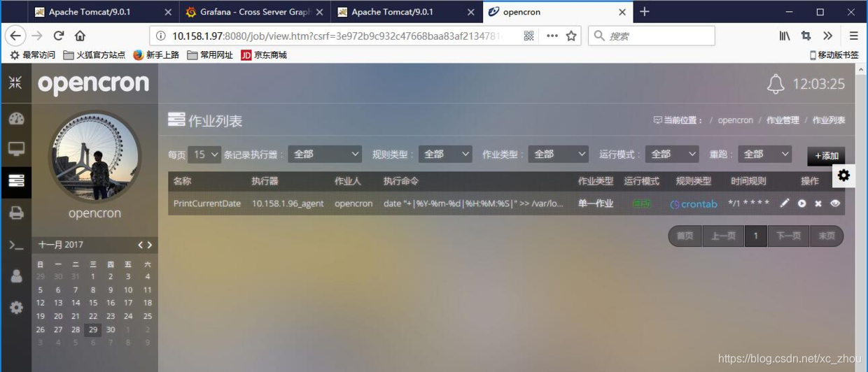This screenshot has width=868, height=372.
Task: Show site information icon in address bar
Action: [x=160, y=36]
